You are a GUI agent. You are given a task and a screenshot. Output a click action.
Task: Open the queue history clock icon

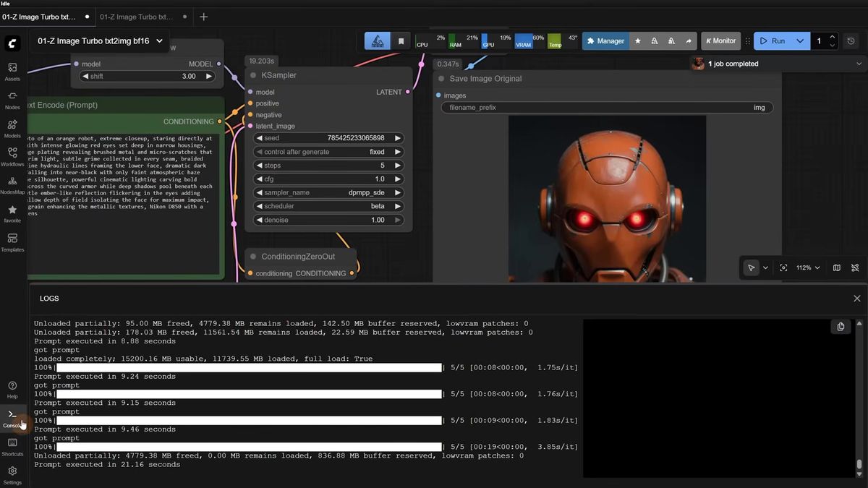tap(851, 41)
